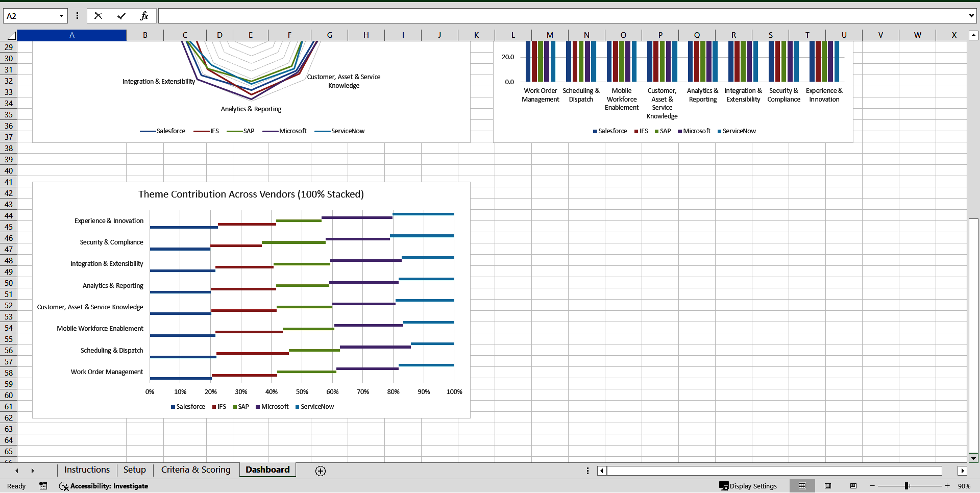
Task: Switch to the Setup sheet tab
Action: [x=134, y=470]
